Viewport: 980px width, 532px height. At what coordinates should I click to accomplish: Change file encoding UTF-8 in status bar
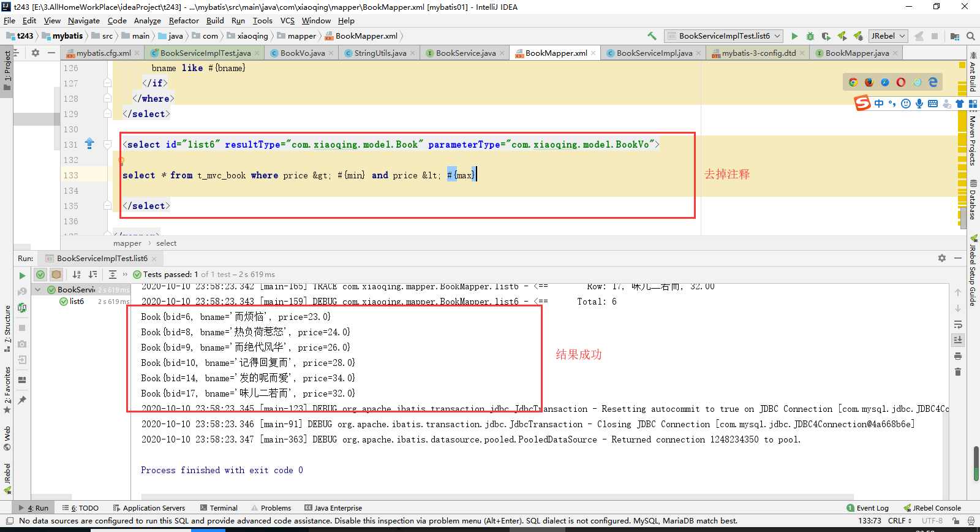click(932, 521)
